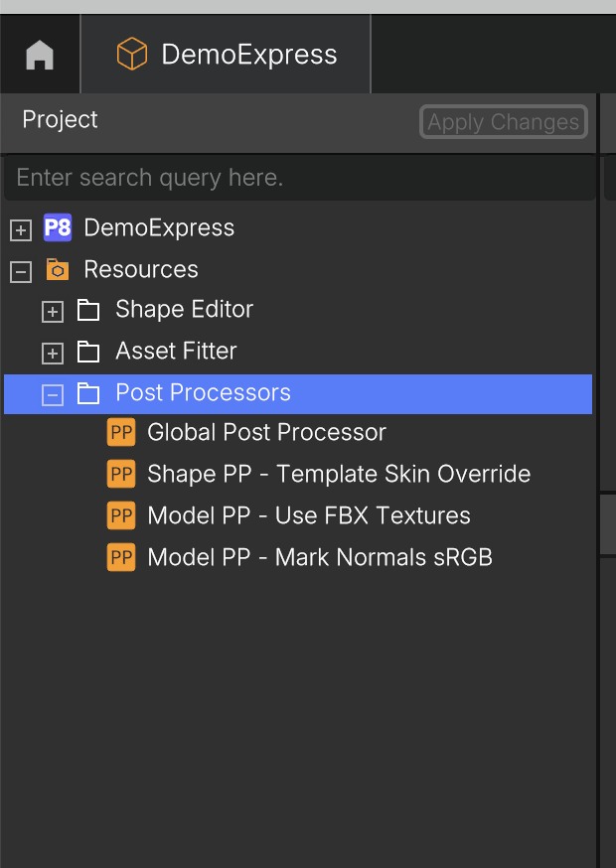
Task: Expand the DemoExpress tree node
Action: (21, 229)
